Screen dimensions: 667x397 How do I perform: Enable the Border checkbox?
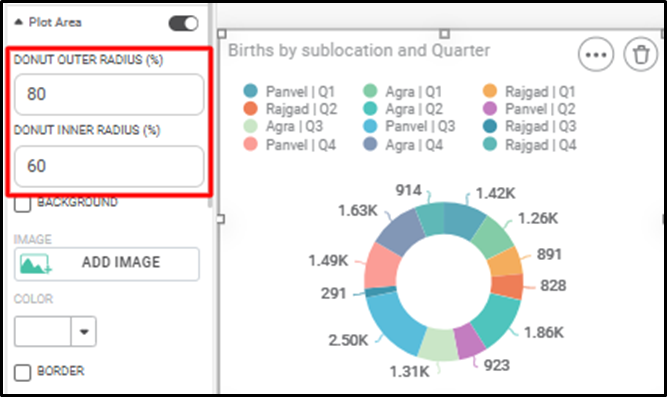(23, 373)
